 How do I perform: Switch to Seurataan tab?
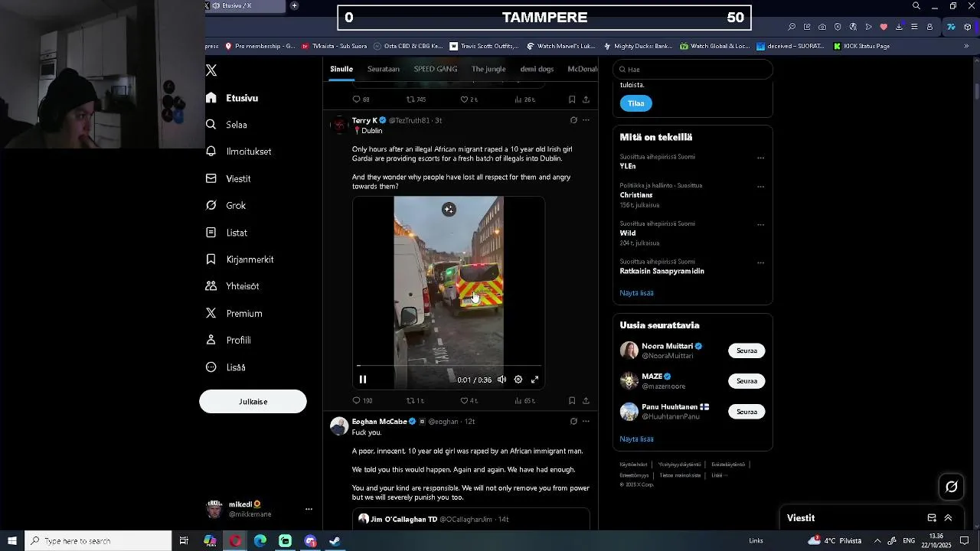(x=384, y=69)
